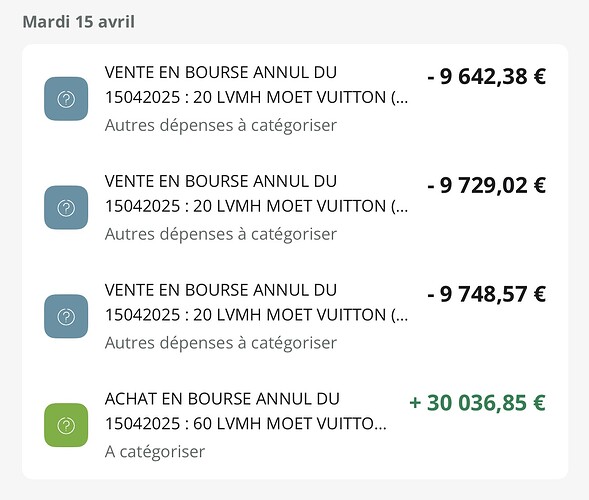Screen dimensions: 589x500
Task: Click 'Autres dépenses à catégoriser' on the first transaction
Action: click(221, 125)
